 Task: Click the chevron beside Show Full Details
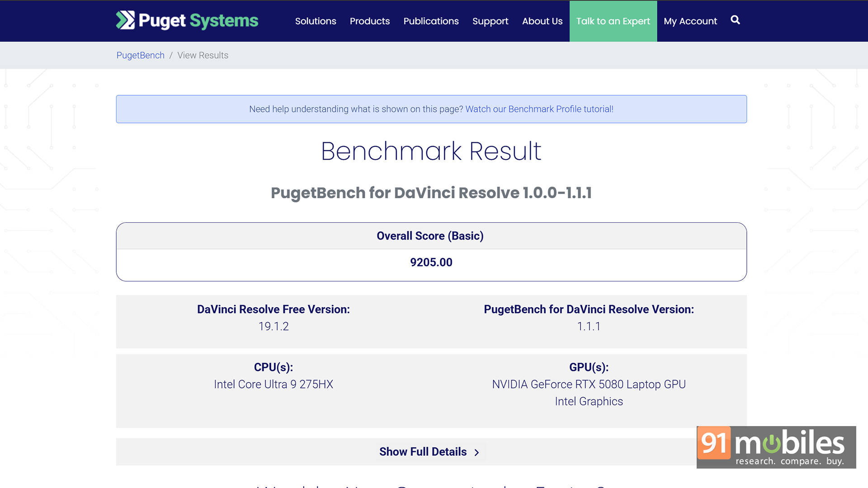point(476,452)
